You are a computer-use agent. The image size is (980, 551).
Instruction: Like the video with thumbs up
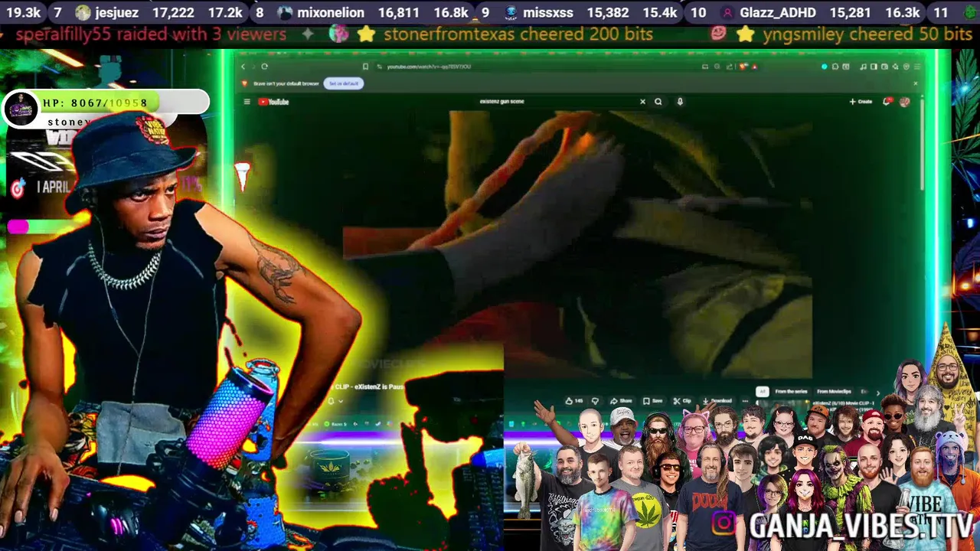(x=573, y=400)
